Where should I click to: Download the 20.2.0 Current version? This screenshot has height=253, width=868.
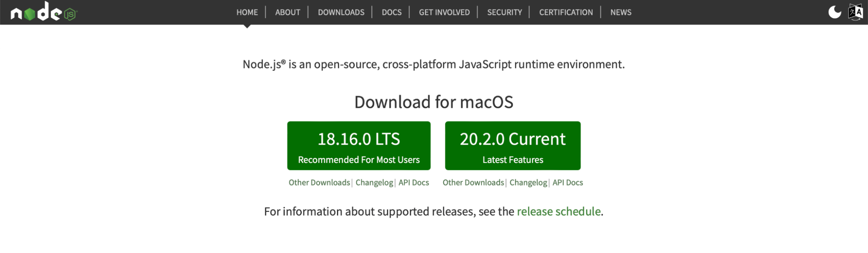click(x=512, y=146)
